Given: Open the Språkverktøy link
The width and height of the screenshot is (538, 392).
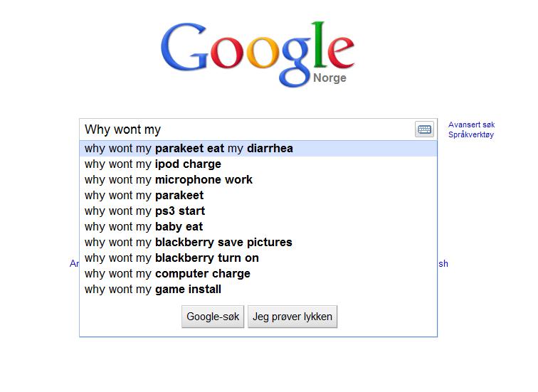Looking at the screenshot, I should (471, 134).
